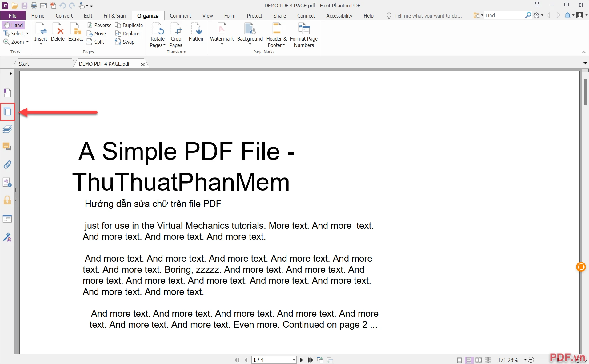This screenshot has height=364, width=589.
Task: Open the Pages thumbnail panel icon
Action: pyautogui.click(x=7, y=111)
